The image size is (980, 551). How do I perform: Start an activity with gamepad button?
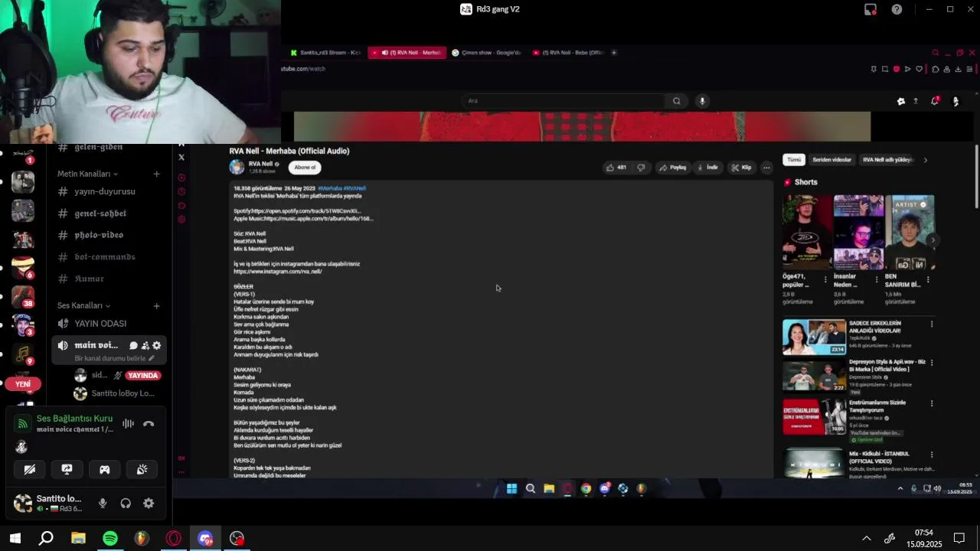(104, 469)
